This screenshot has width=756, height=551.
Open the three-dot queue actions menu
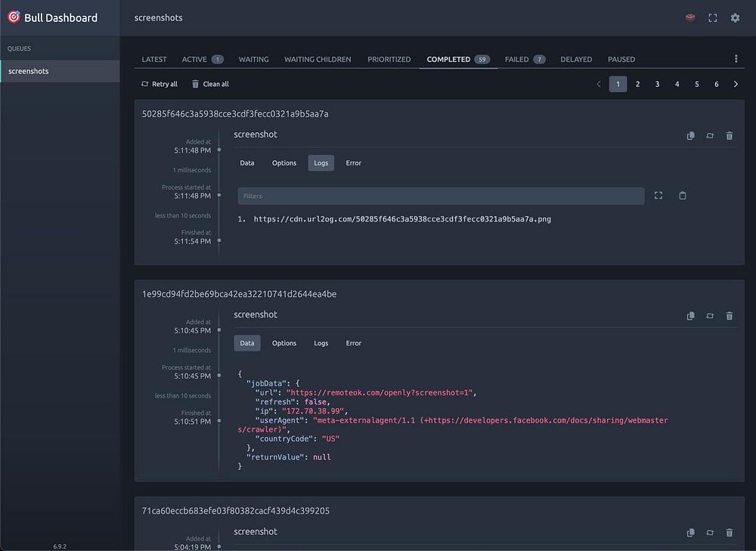pos(736,59)
